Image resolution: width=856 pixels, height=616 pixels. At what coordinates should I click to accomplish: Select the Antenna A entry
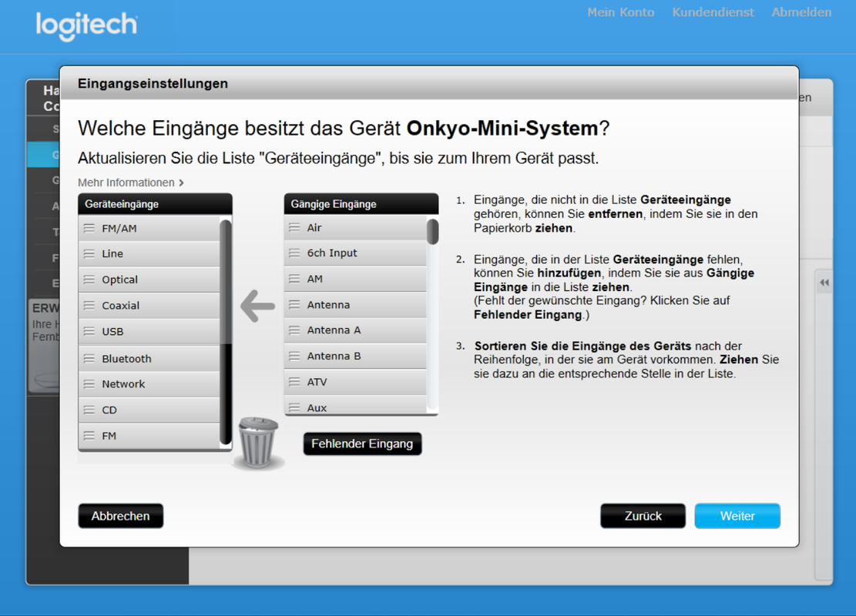(x=355, y=330)
